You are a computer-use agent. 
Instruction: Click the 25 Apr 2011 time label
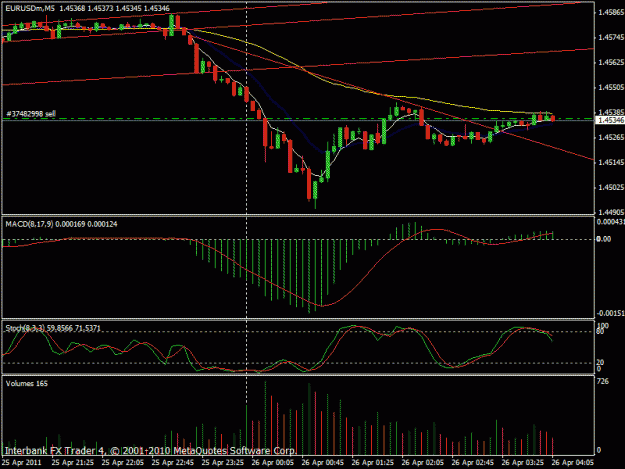pos(22,463)
